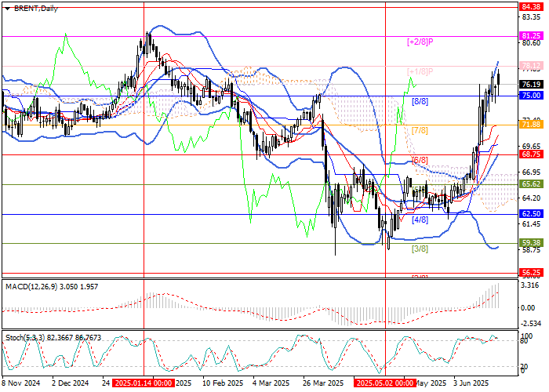
Task: Click the [8/8] Murrey level label
Action: (x=420, y=101)
